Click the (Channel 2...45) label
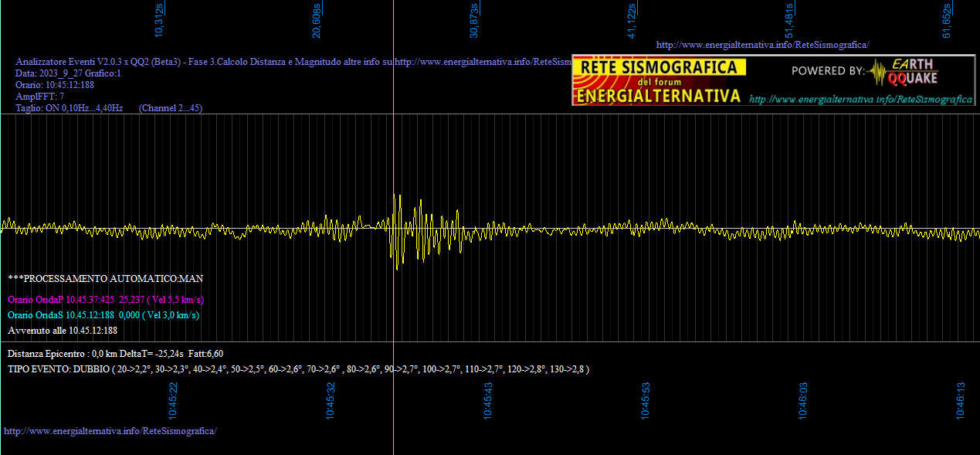980x455 pixels. coord(171,108)
